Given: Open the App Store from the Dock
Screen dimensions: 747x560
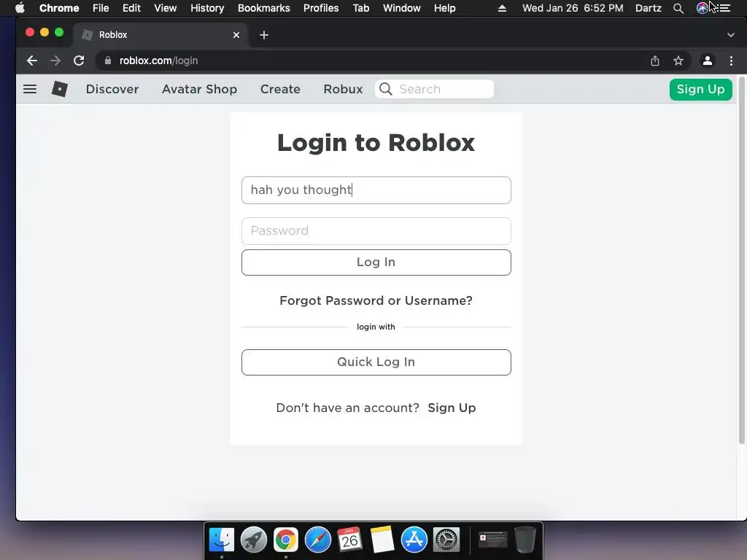Looking at the screenshot, I should click(414, 540).
